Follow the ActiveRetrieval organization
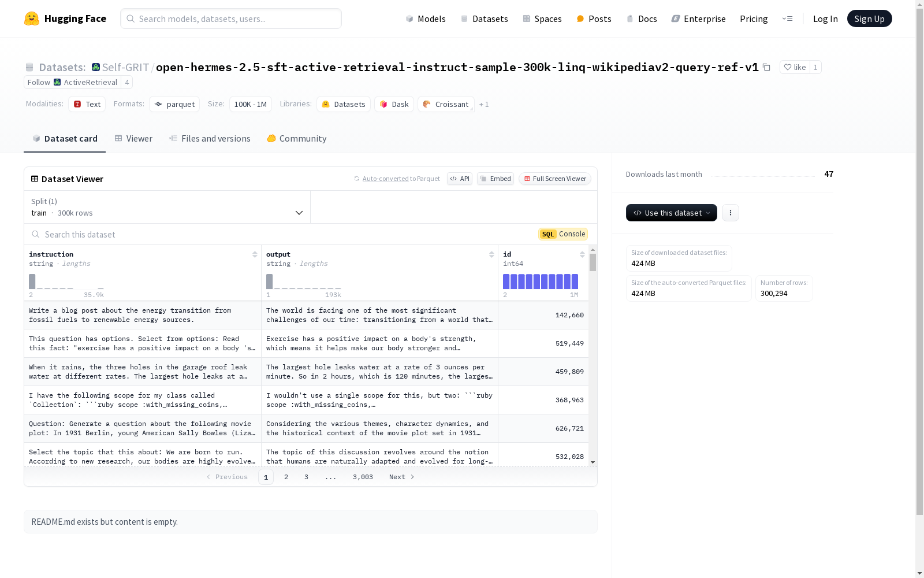 72,82
